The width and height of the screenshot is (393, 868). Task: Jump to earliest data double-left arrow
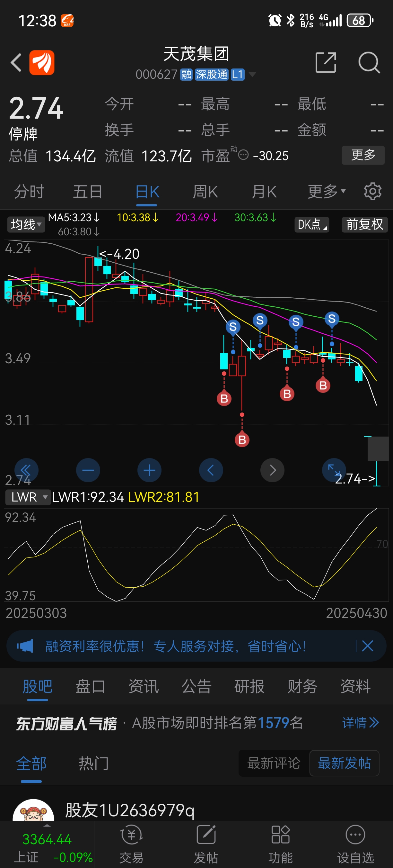coord(26,470)
